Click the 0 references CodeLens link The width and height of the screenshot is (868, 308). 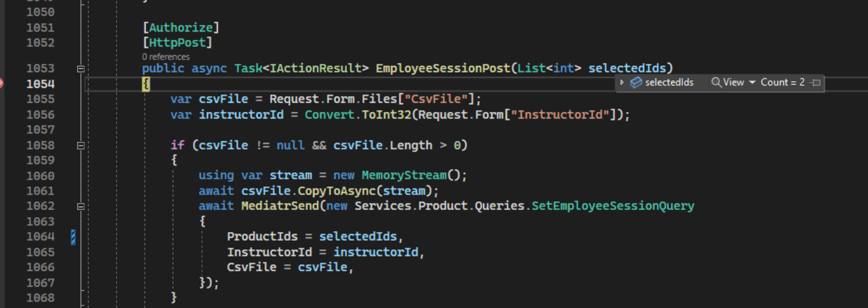166,57
